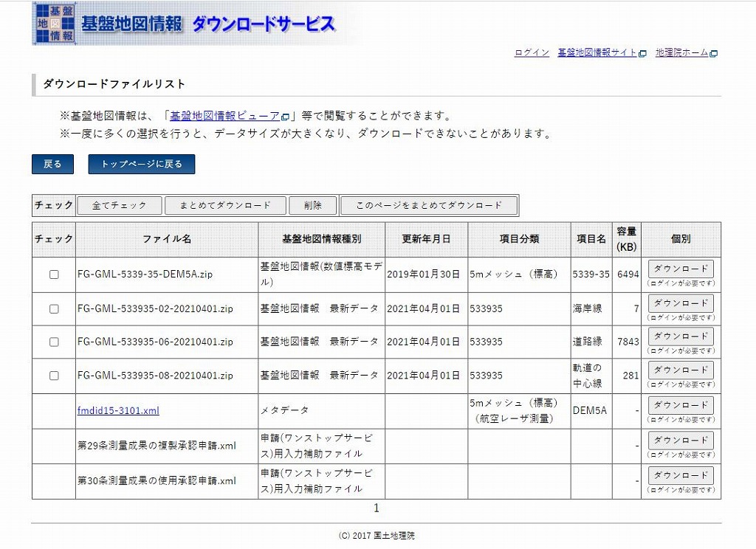Click external-link icon beside 基盤地図情報ビューア

click(x=285, y=117)
